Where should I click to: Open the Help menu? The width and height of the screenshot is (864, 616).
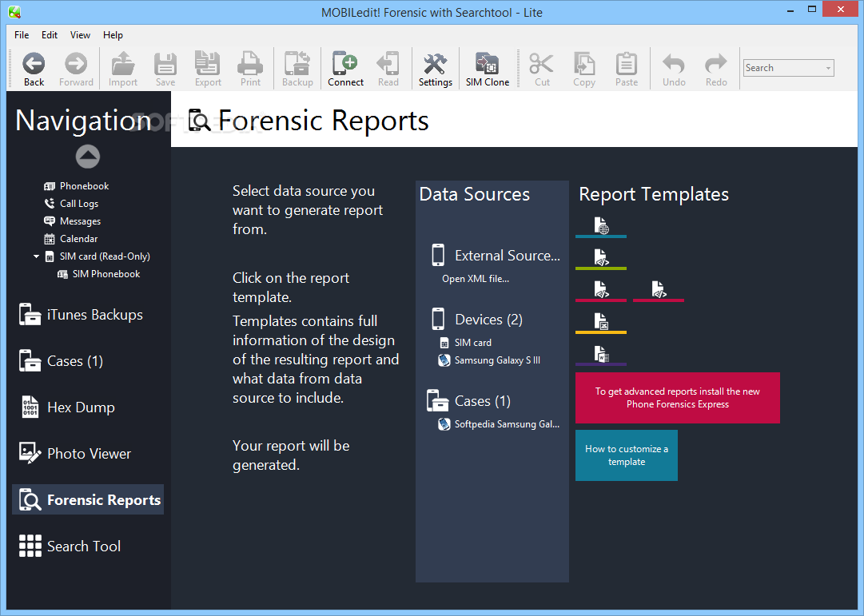[x=113, y=34]
